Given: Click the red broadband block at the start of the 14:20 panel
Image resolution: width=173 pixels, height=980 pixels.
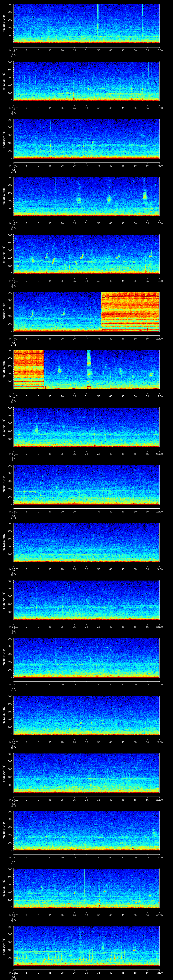Looking at the screenshot, I should click(x=29, y=369).
